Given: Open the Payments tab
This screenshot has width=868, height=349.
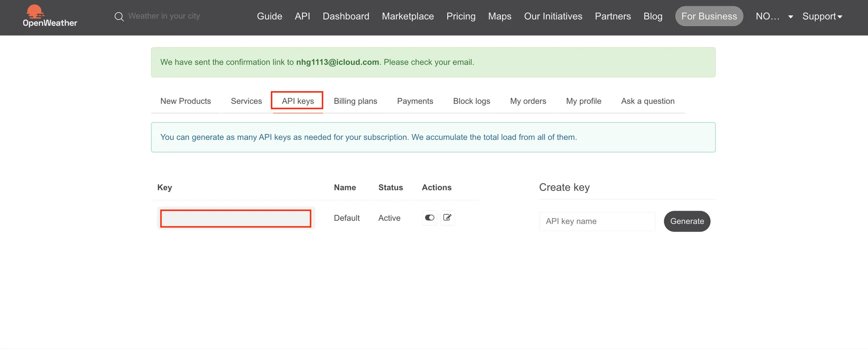Looking at the screenshot, I should (x=415, y=101).
